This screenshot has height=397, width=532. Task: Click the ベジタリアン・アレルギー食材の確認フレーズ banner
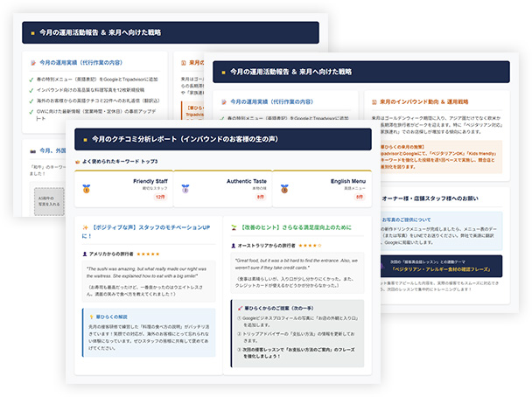point(441,266)
